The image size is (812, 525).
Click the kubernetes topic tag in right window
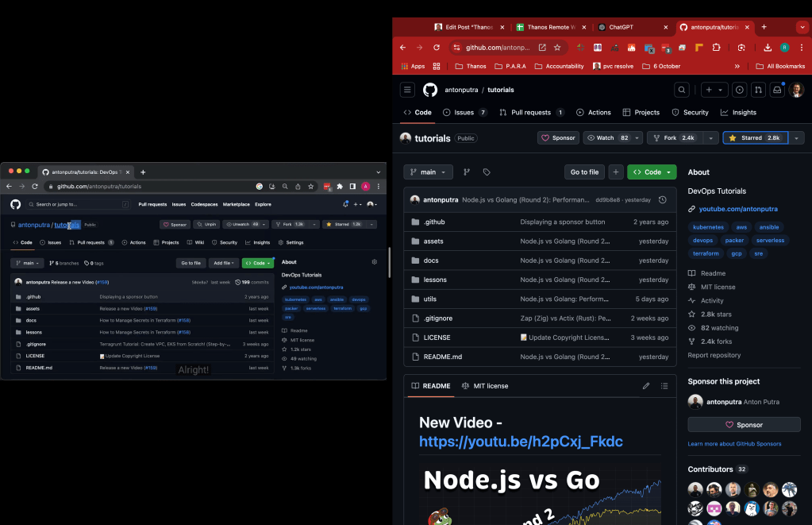[708, 227]
